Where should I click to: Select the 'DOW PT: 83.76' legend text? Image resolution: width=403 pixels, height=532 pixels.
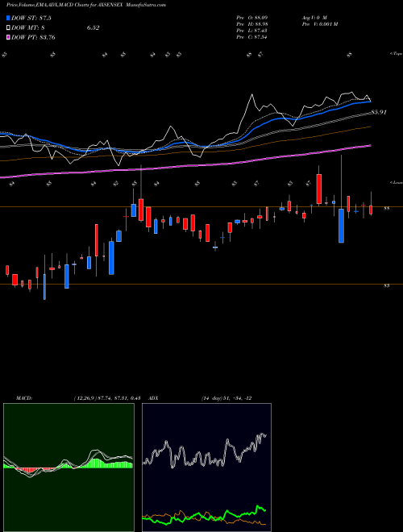[x=34, y=37]
